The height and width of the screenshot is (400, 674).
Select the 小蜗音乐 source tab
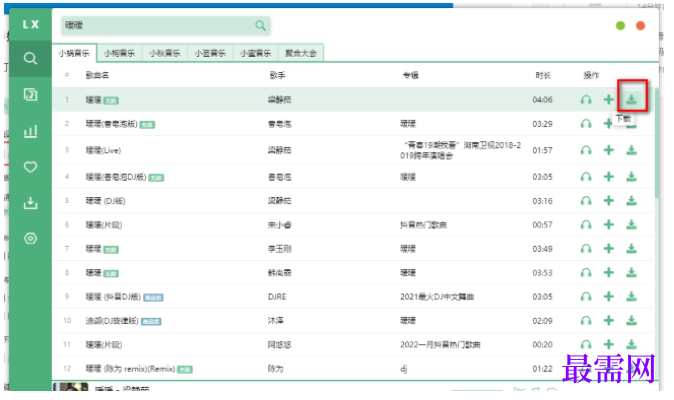[74, 53]
